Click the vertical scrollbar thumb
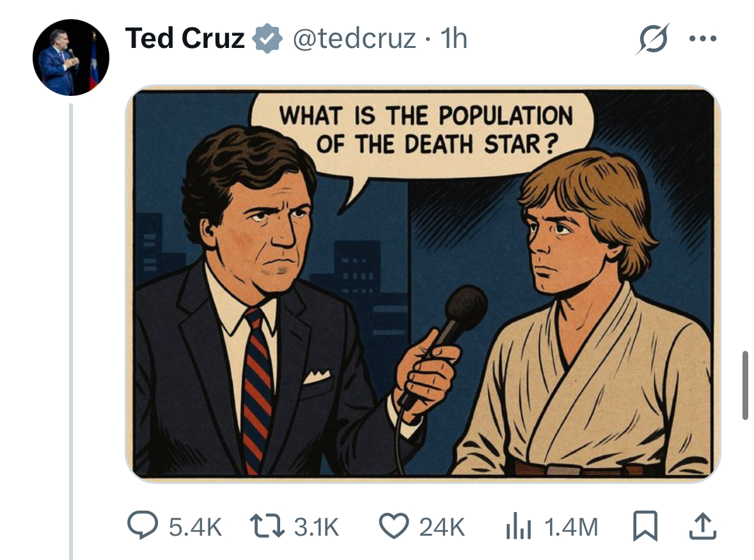This screenshot has height=560, width=754. [745, 385]
